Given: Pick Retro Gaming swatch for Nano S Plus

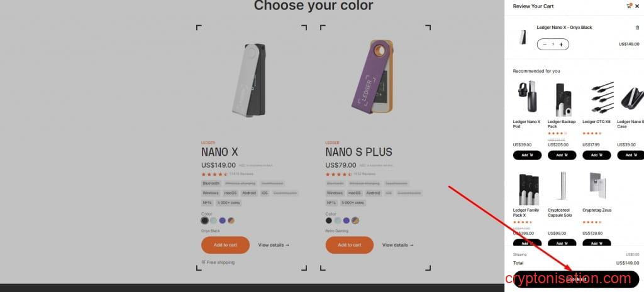Looking at the screenshot, I should 355,220.
